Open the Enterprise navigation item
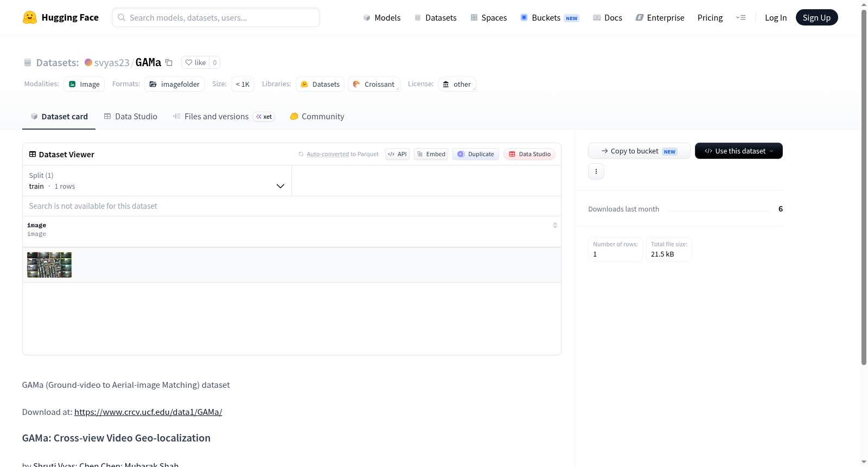 [x=660, y=17]
